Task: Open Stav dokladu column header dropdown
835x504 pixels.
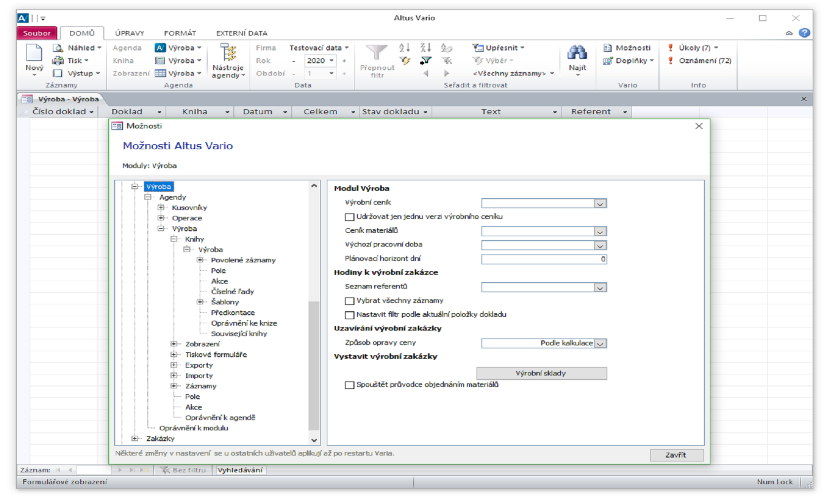Action: click(425, 112)
